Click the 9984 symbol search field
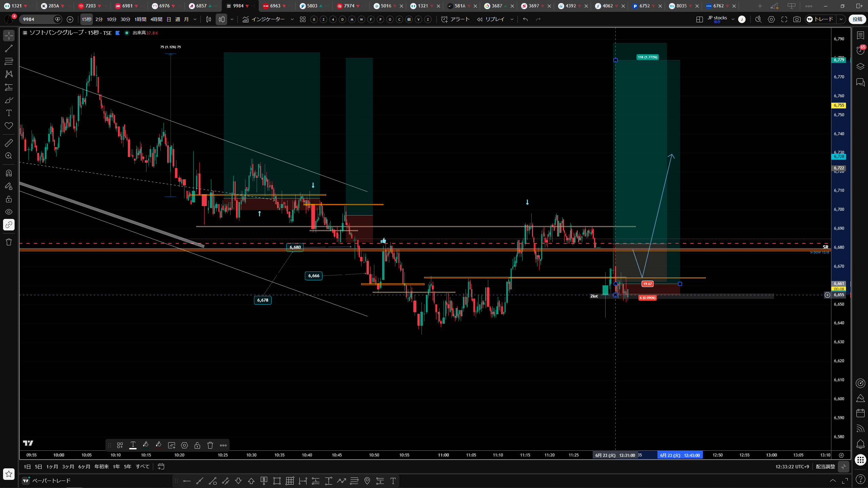Screen dimensions: 868x488 coord(37,19)
